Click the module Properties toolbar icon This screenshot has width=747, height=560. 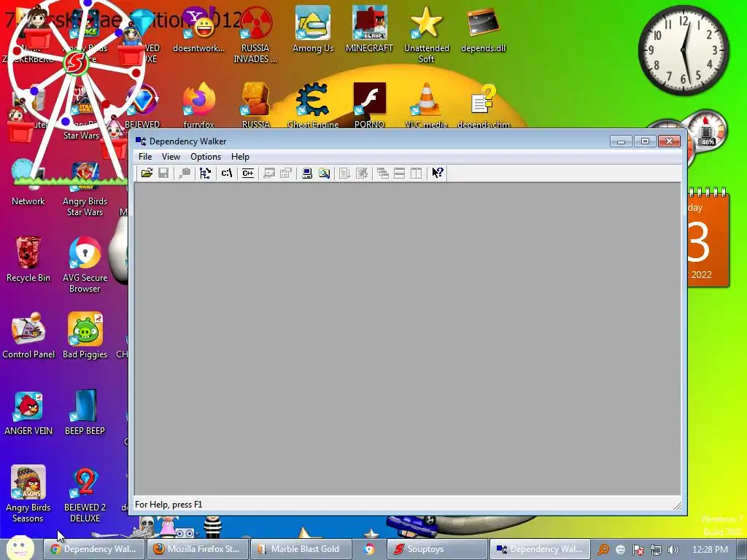point(286,173)
